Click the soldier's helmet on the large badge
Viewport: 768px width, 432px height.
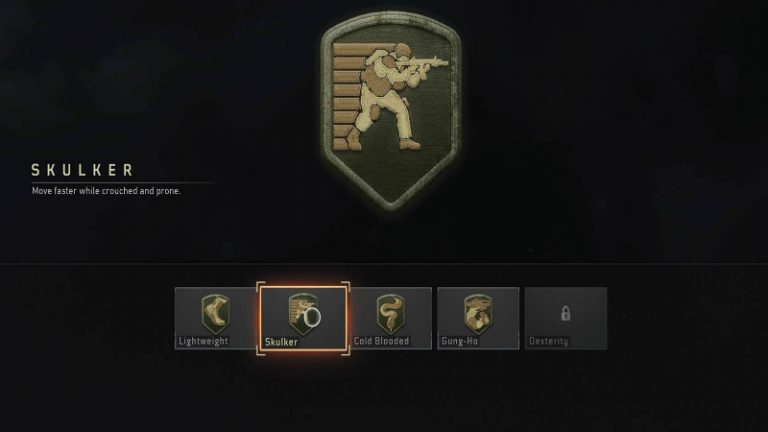pos(403,49)
